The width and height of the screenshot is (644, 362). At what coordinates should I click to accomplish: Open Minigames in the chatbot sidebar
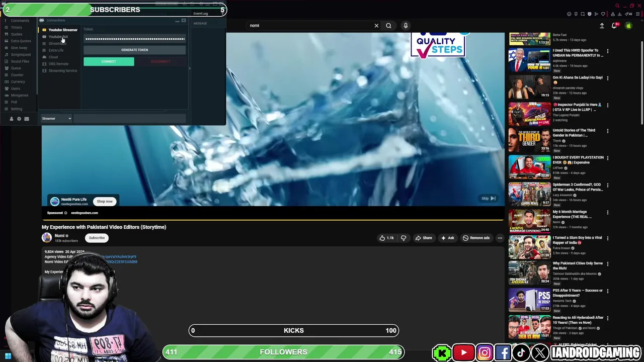(20, 95)
